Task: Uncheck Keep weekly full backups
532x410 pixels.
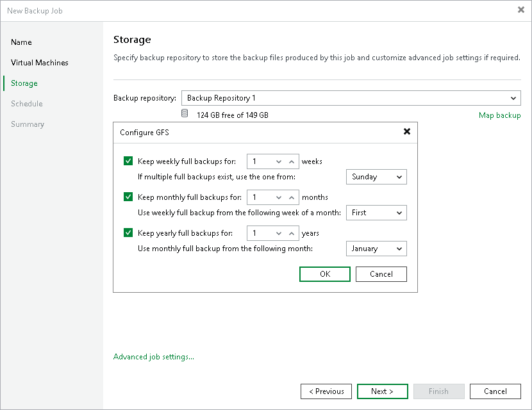Action: pos(128,161)
